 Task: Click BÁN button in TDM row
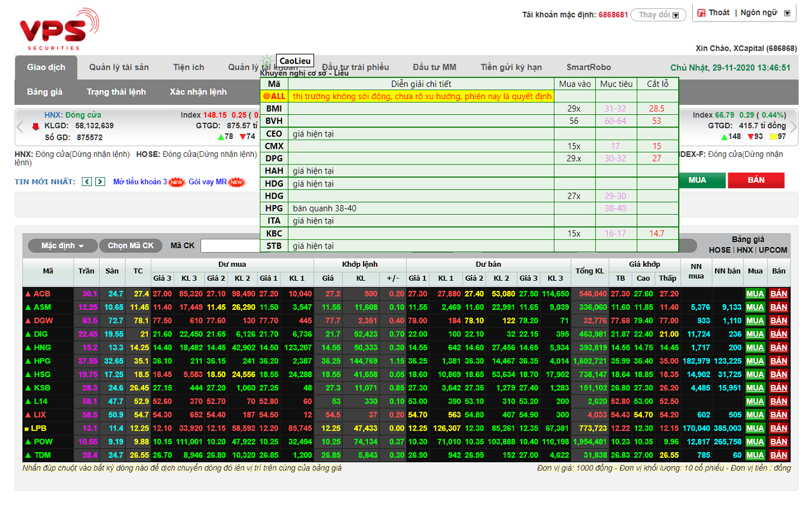click(x=778, y=455)
